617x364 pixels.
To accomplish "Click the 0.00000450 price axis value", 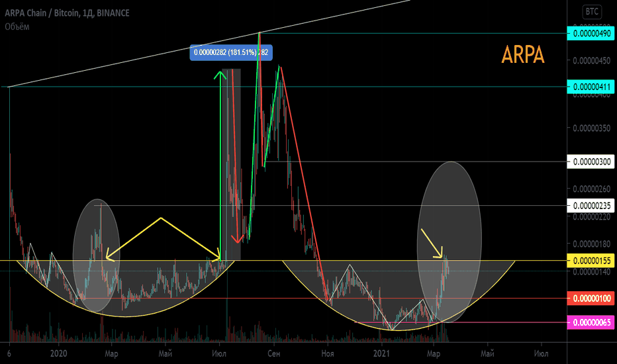I will click(592, 61).
